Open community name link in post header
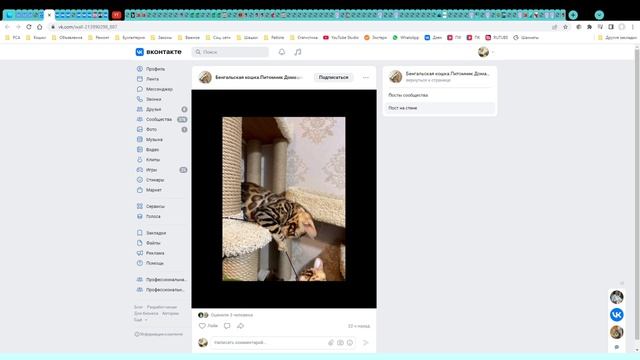The image size is (640, 360). click(259, 77)
